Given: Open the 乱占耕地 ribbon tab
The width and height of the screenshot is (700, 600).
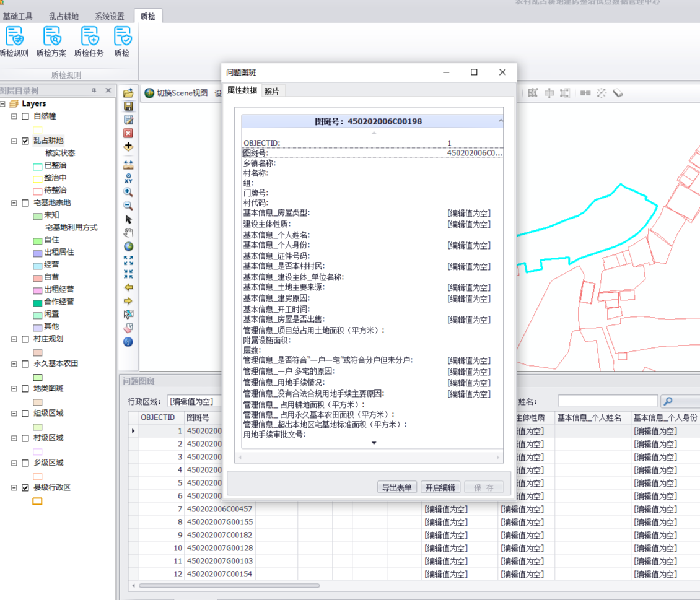Looking at the screenshot, I should pyautogui.click(x=63, y=17).
